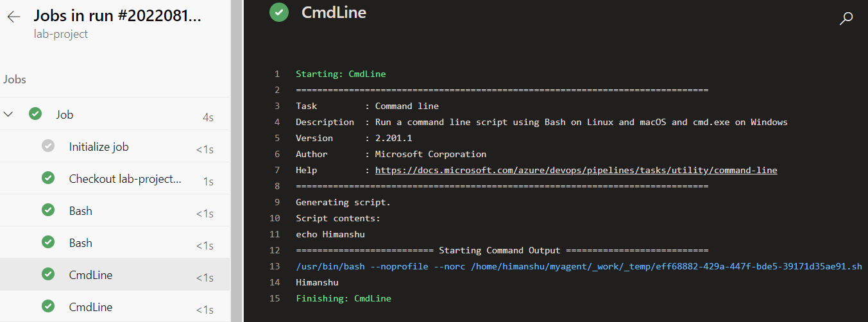This screenshot has width=868, height=322.
Task: Click the green CmdLine success icon in log header
Action: 279,12
